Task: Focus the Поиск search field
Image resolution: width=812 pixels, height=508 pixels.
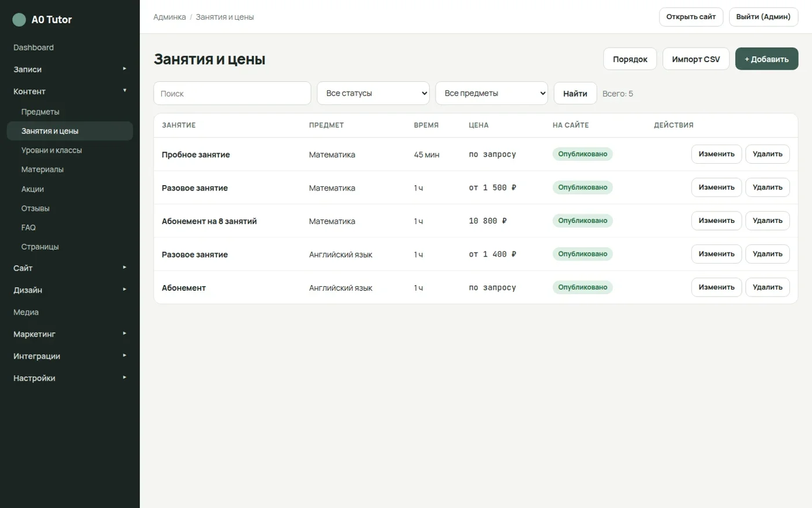Action: point(232,93)
